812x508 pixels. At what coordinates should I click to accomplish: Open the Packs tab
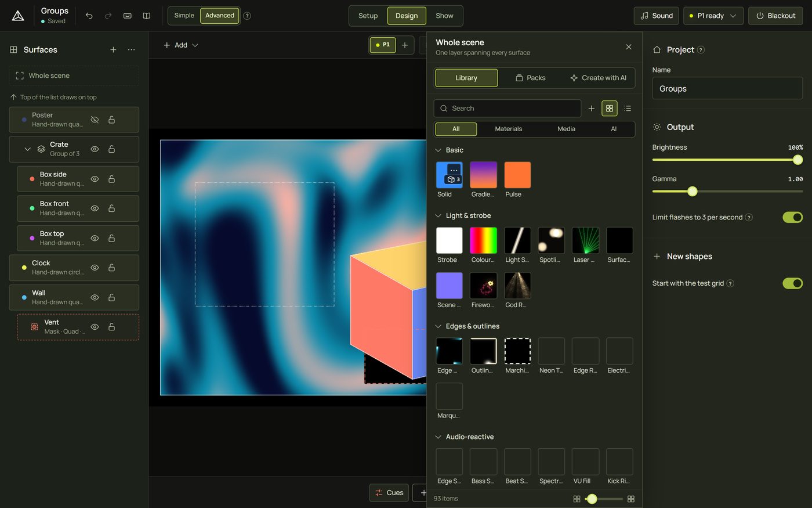tap(531, 78)
